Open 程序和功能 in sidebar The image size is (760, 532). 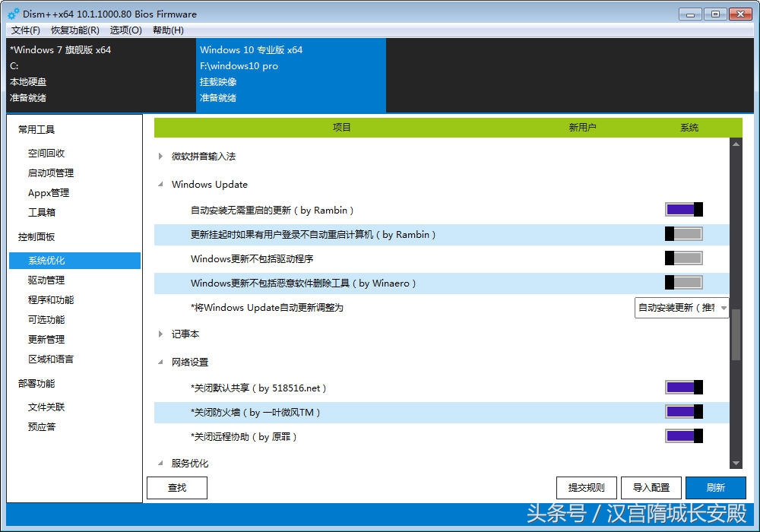pos(51,300)
